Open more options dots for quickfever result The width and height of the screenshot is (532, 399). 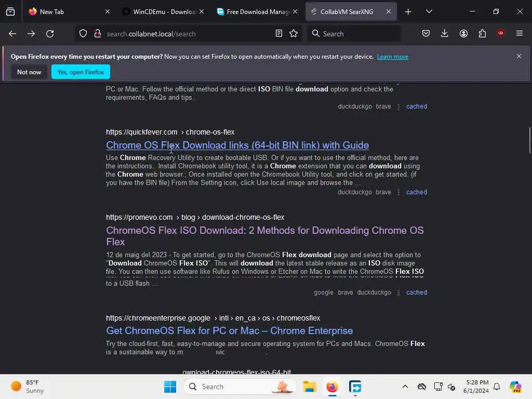click(398, 192)
